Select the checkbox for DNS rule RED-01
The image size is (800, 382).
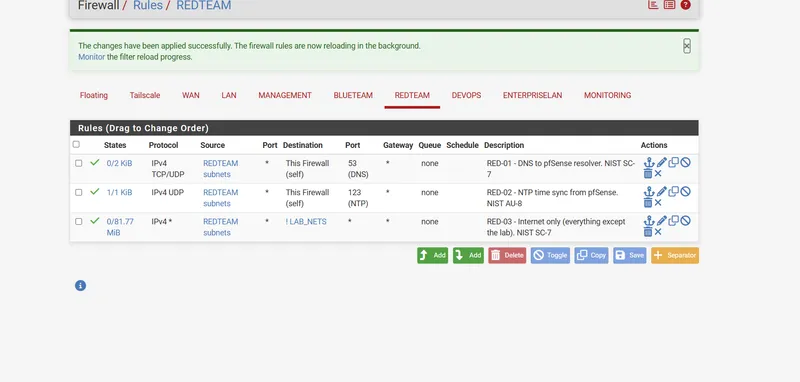pyautogui.click(x=79, y=163)
